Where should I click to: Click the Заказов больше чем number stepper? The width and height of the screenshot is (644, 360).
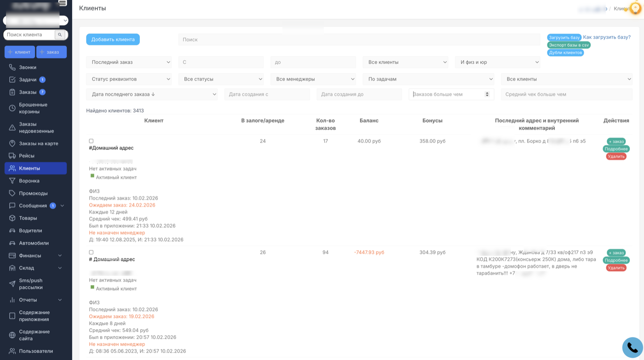[487, 94]
